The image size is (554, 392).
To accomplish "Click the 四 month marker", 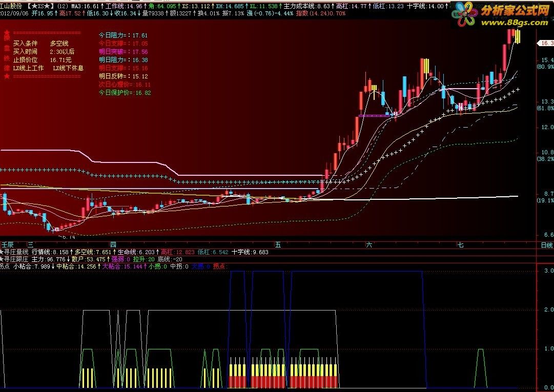I will [x=113, y=245].
